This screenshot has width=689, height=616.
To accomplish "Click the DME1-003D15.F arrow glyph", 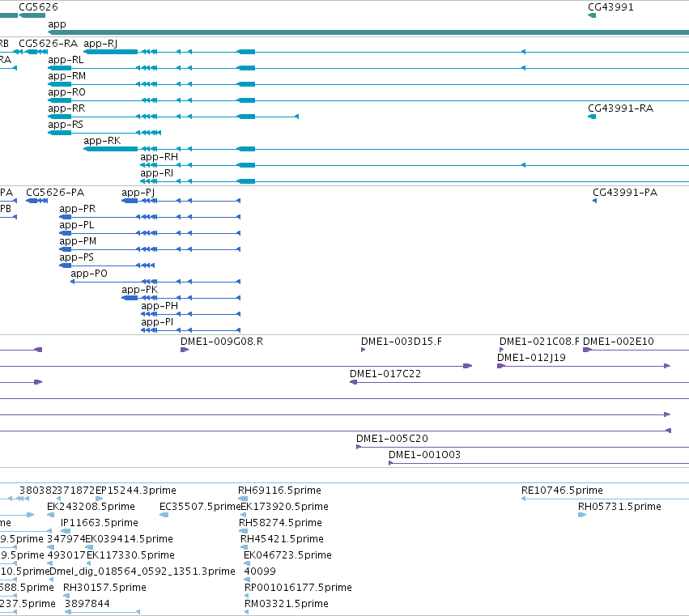I will pos(363,350).
